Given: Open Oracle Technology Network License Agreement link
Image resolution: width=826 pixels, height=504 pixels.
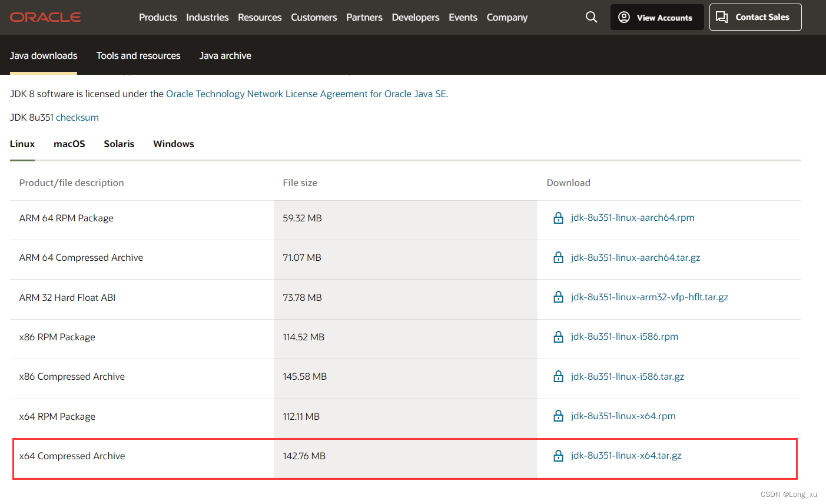Looking at the screenshot, I should (306, 94).
